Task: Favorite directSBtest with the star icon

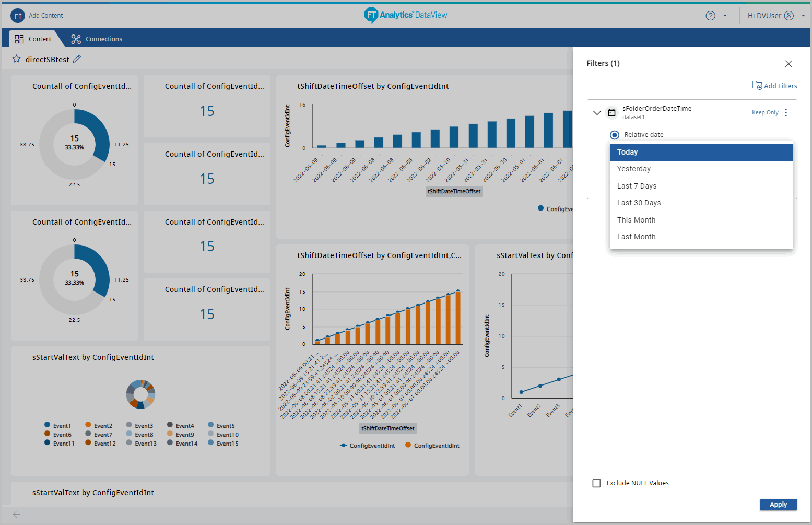Action: click(x=17, y=59)
